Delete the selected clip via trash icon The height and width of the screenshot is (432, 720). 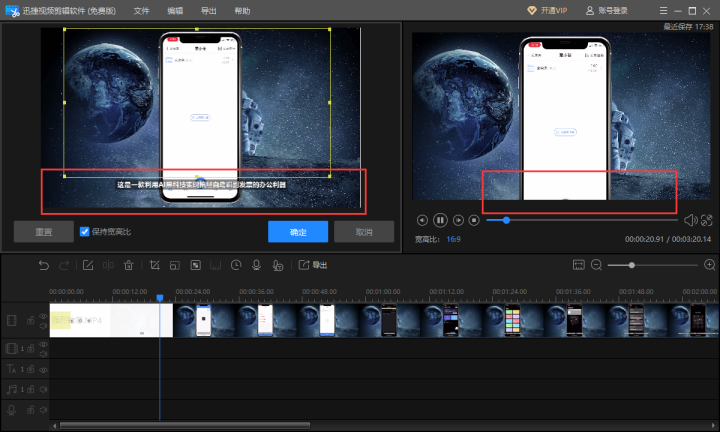pyautogui.click(x=129, y=265)
